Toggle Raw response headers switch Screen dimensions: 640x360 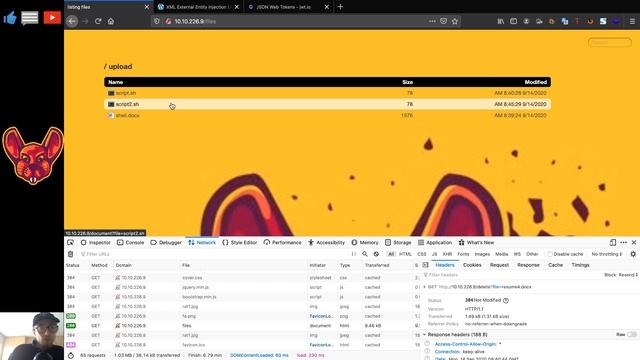point(631,334)
